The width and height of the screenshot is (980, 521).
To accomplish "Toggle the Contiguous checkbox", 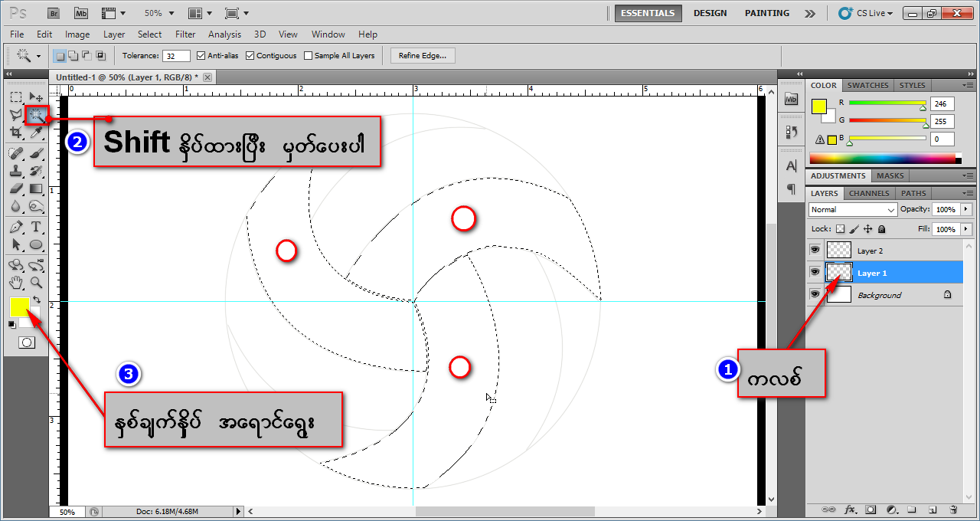I will coord(250,56).
